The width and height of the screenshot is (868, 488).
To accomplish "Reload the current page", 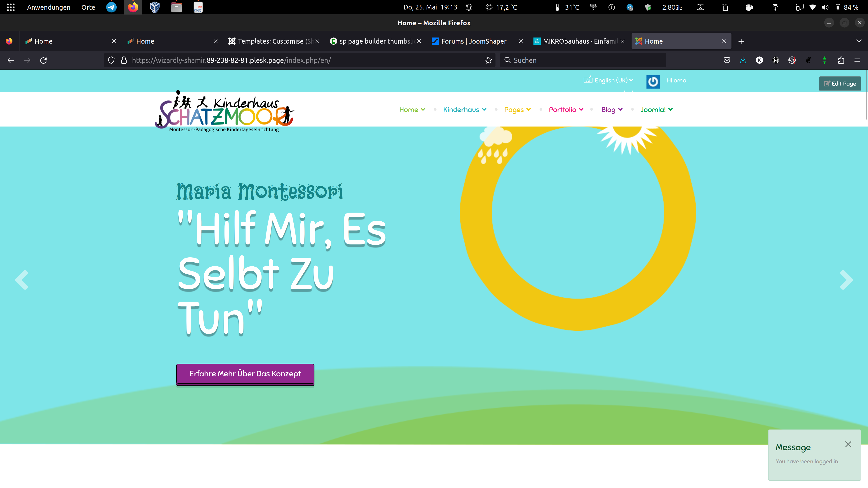I will (43, 60).
